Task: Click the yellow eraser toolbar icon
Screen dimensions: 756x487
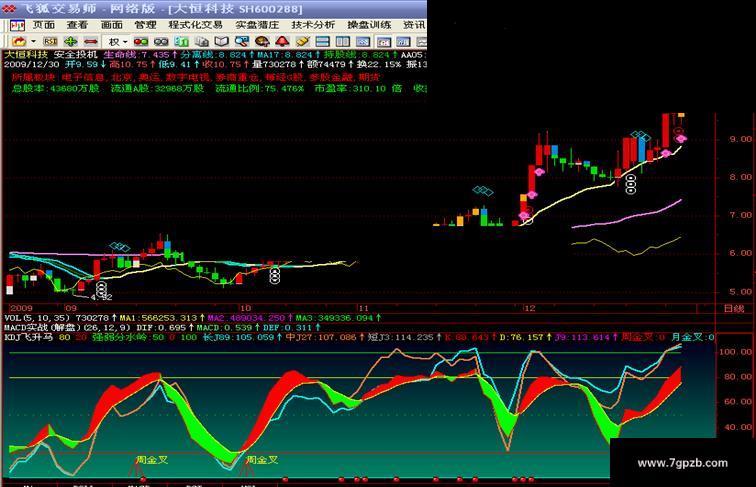Action: point(302,42)
